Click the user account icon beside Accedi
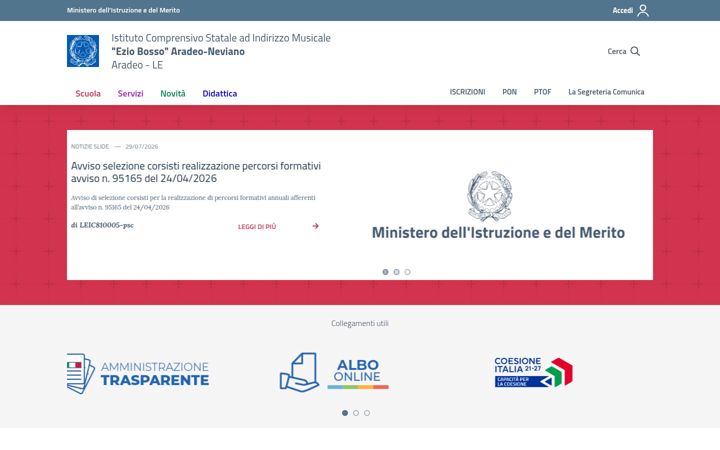This screenshot has height=450, width=720. pyautogui.click(x=643, y=10)
